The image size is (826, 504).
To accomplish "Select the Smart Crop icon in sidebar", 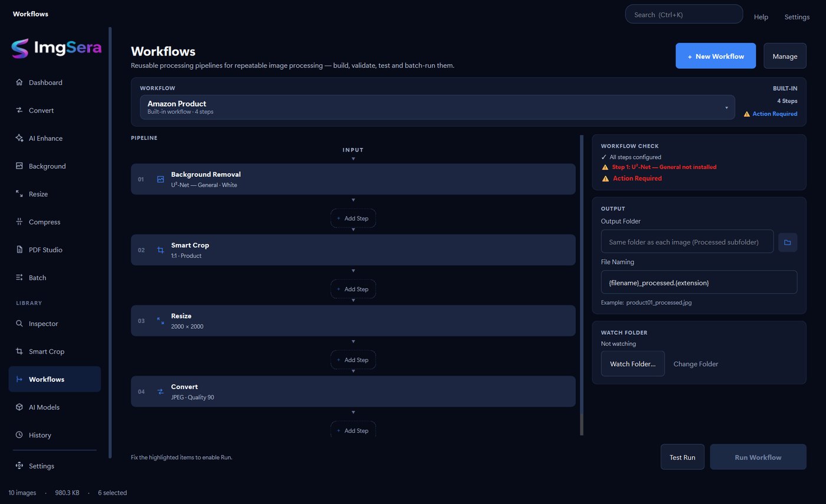I will [19, 351].
